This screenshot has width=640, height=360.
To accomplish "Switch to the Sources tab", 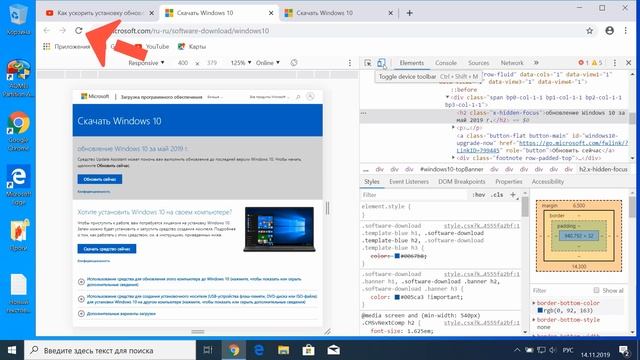I will click(x=478, y=63).
